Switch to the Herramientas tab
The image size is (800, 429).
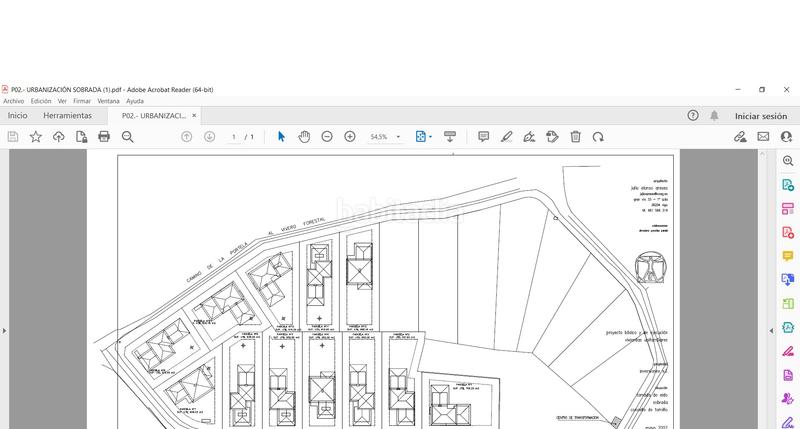(x=67, y=115)
